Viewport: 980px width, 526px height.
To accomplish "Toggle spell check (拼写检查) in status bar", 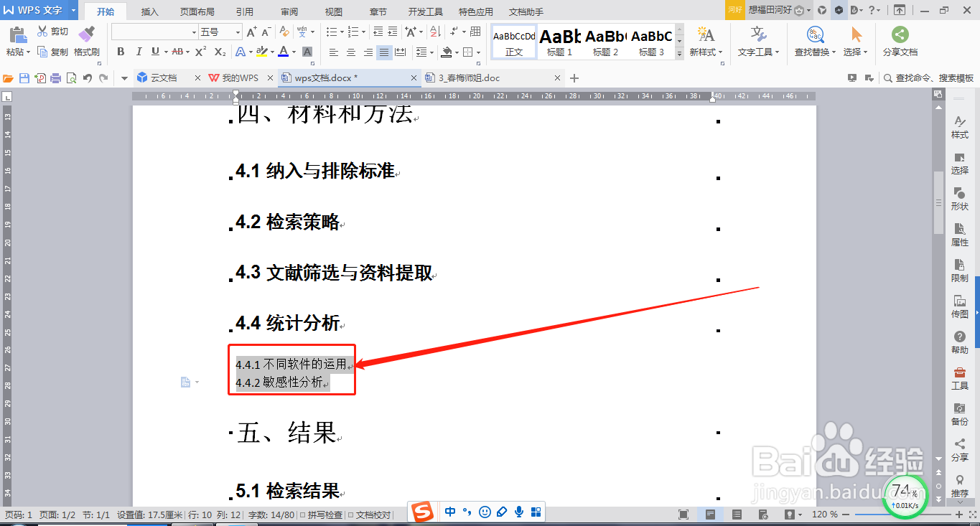I will point(321,515).
